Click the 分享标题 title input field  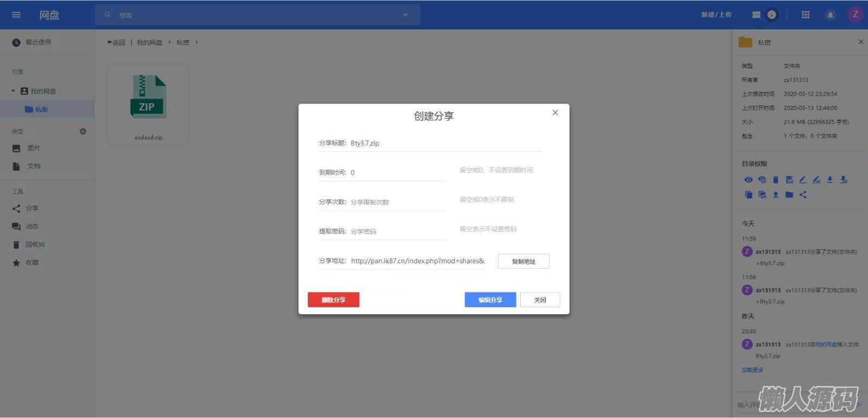click(445, 143)
